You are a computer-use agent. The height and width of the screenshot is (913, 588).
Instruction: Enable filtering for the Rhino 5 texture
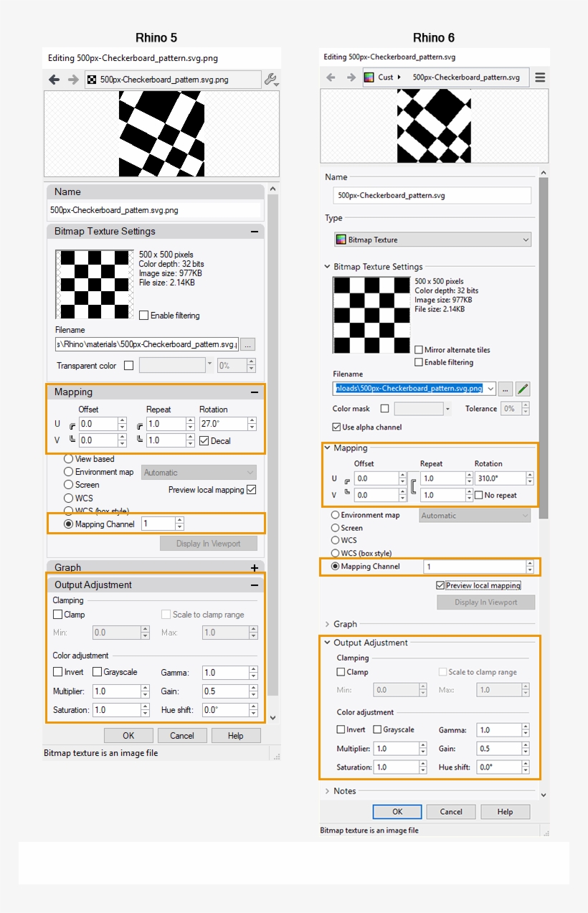pos(144,316)
